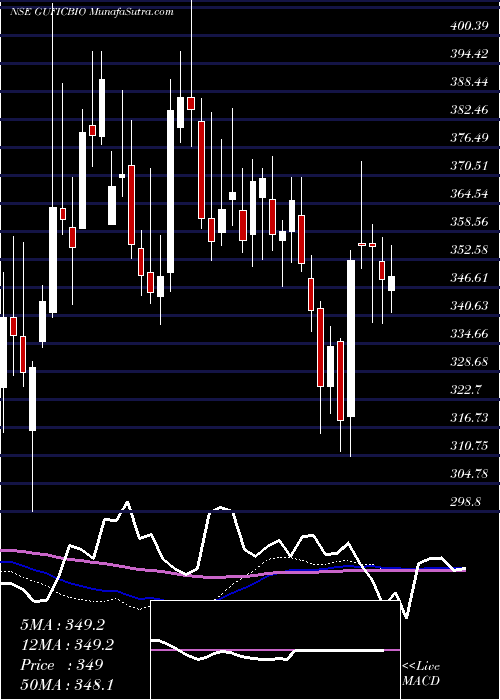
Task: Open the Live MACD inset chart panel
Action: coord(275,650)
